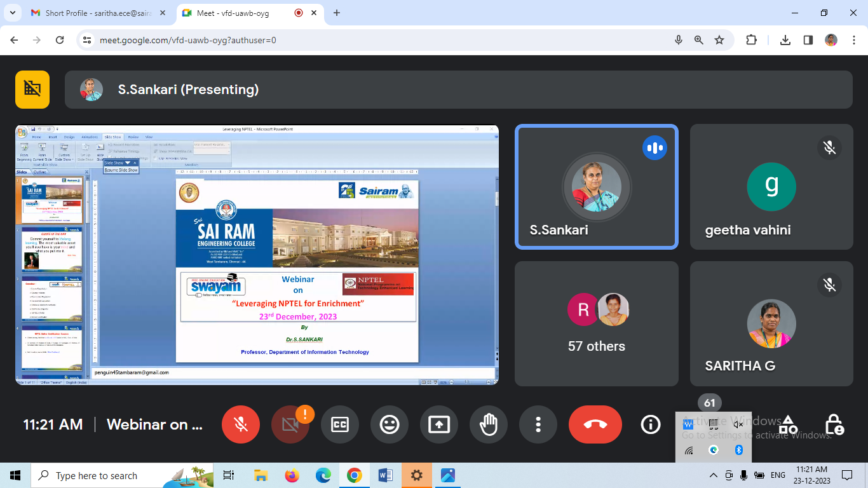Collapse the taskbar hidden icons chevron
The width and height of the screenshot is (868, 488).
click(x=714, y=475)
